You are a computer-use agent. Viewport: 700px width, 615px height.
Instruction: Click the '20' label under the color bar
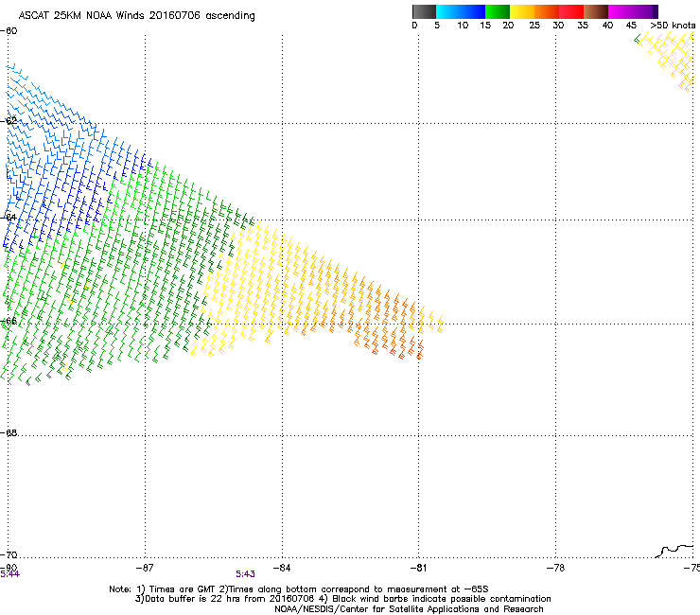click(508, 26)
